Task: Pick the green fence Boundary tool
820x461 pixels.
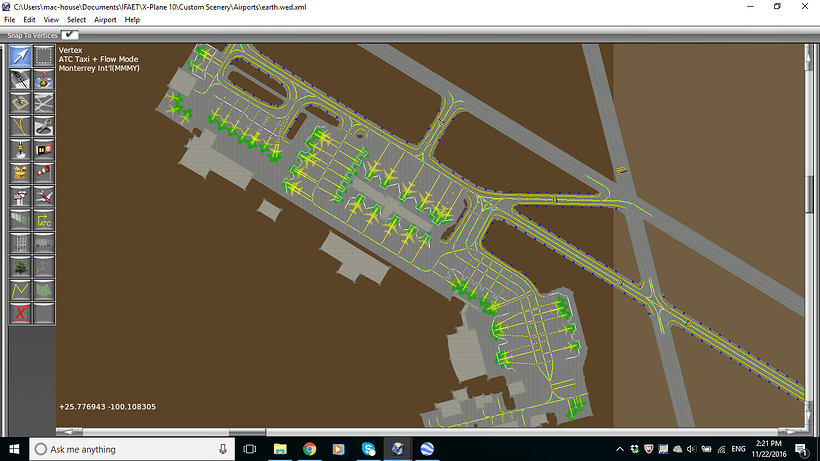Action: pos(20,220)
